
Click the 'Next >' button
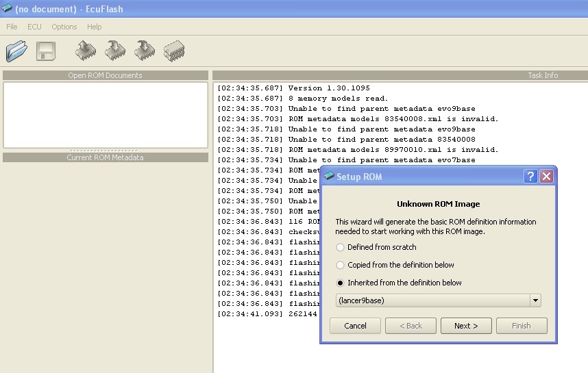(466, 326)
